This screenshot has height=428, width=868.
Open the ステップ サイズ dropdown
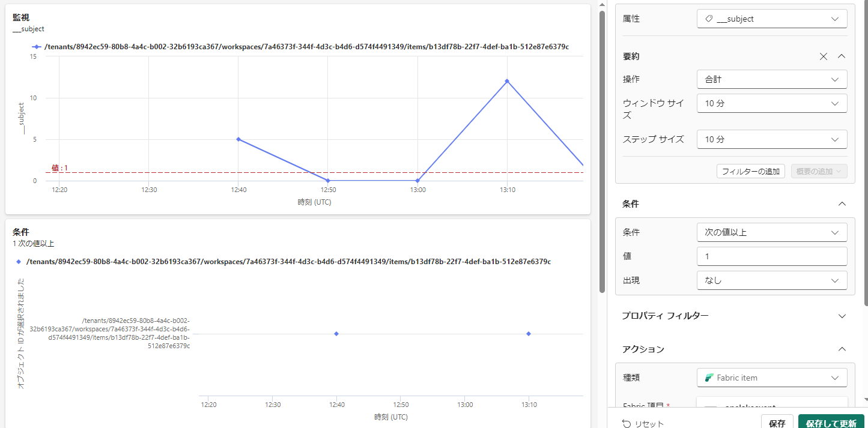772,139
